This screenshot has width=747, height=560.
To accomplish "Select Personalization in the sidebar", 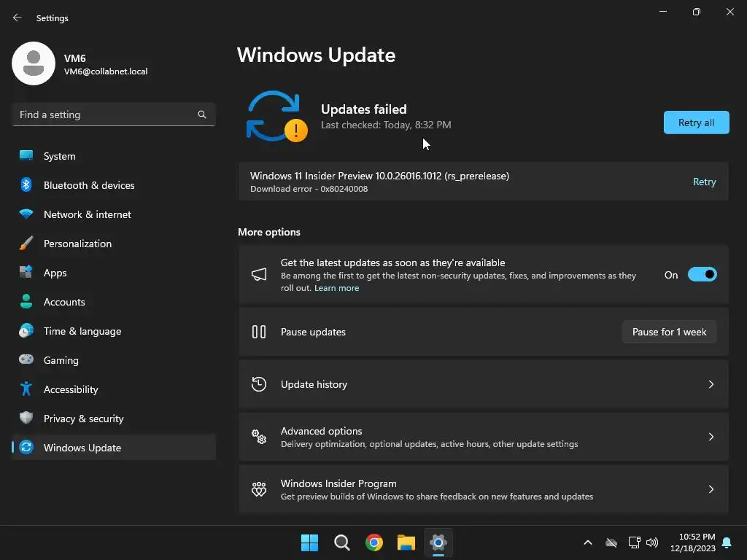I will (x=113, y=244).
